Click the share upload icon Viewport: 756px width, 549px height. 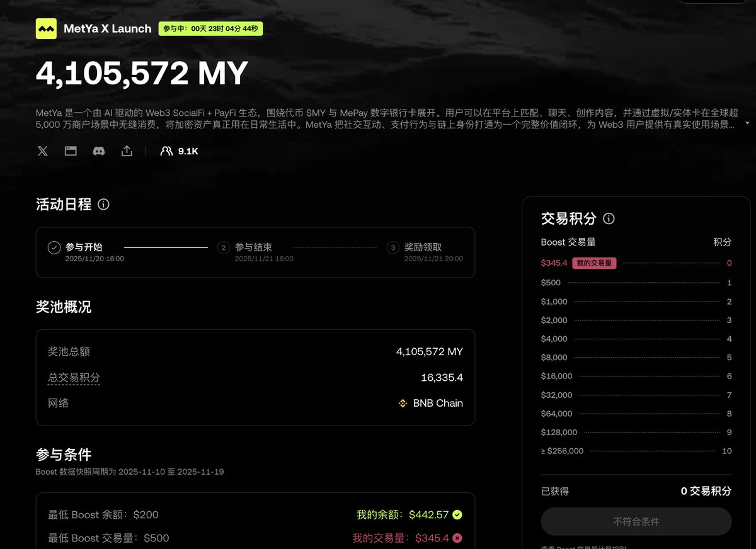coord(127,151)
